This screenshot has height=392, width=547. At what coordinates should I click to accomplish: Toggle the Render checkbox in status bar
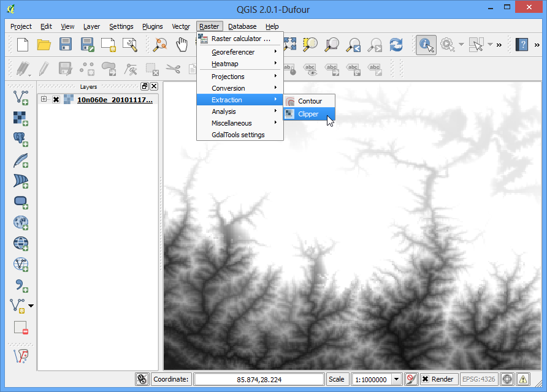click(x=425, y=379)
